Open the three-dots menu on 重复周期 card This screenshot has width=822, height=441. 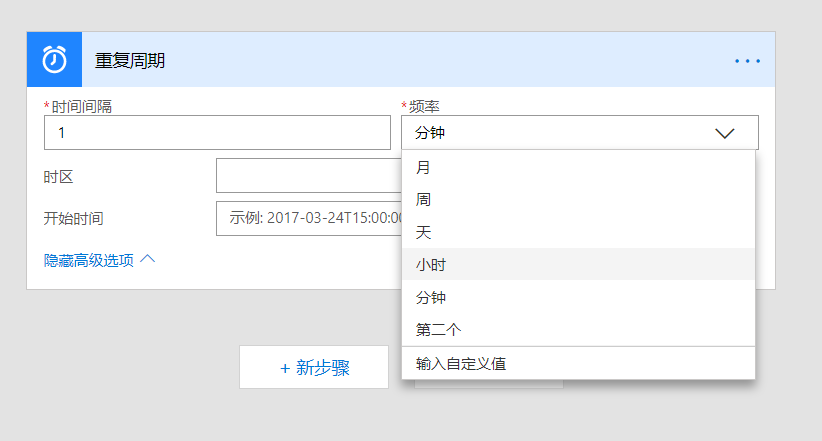(x=747, y=61)
